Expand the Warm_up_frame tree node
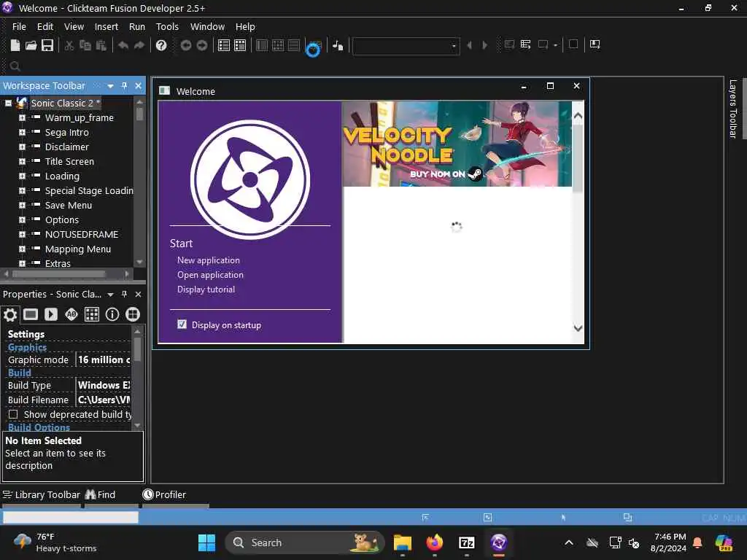This screenshot has width=747, height=560. 22,117
